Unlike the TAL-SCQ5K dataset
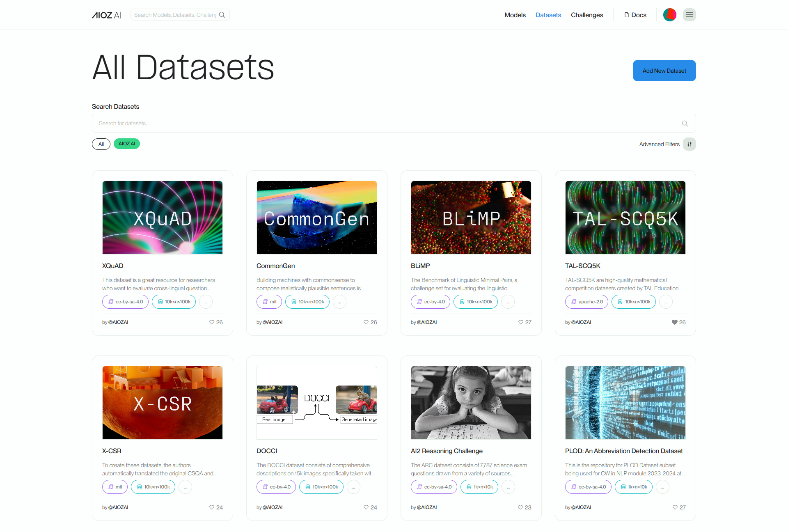Viewport: 788px width, 532px height. tap(674, 322)
